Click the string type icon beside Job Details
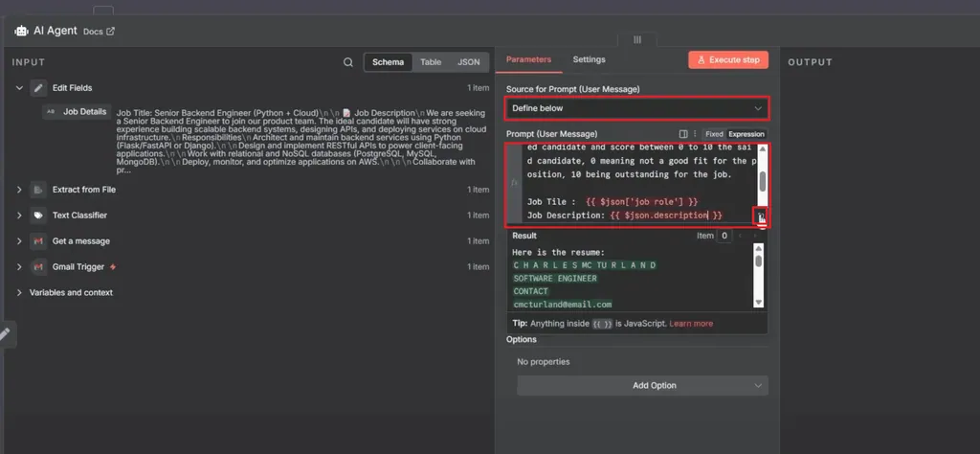Screen dimensions: 980x454 click(51, 111)
